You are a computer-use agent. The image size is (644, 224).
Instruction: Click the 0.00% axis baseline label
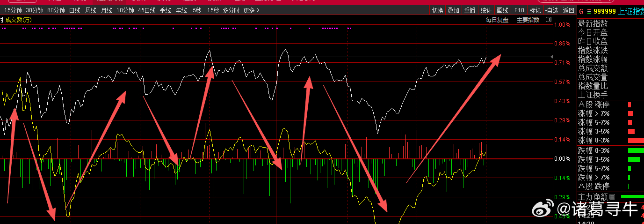tap(562, 159)
